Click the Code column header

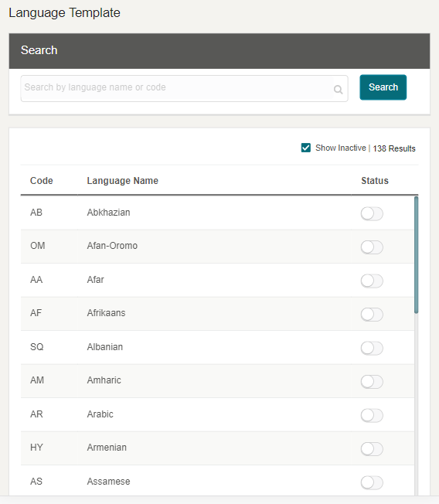(x=42, y=181)
